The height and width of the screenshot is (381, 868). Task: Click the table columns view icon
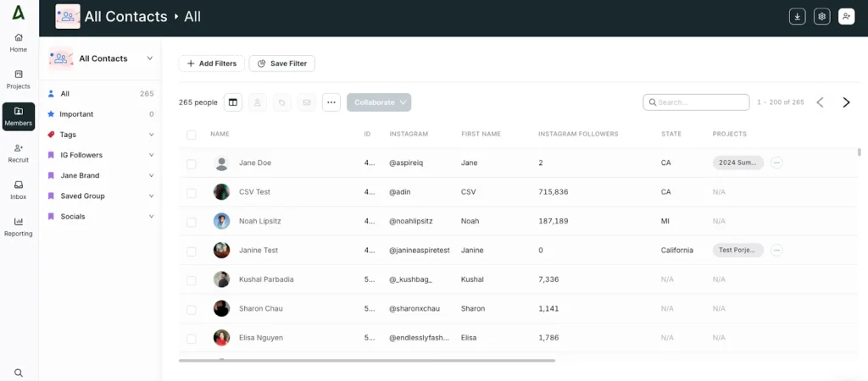click(x=233, y=102)
